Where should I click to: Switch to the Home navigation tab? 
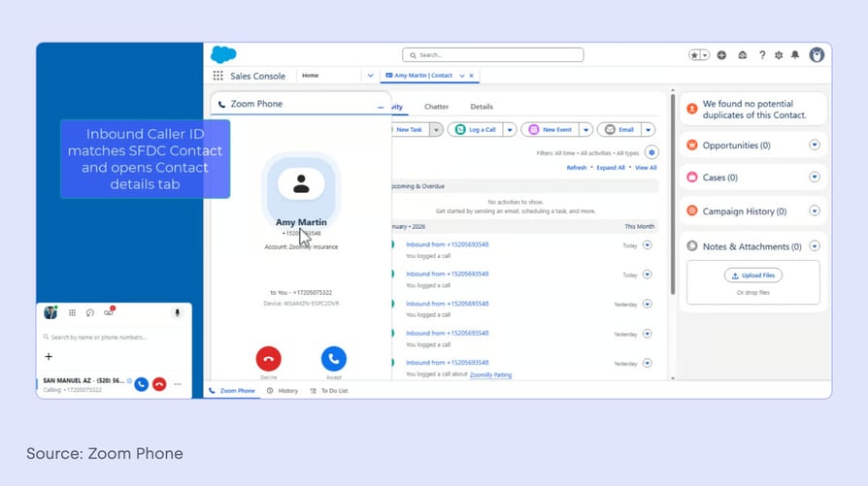tap(310, 76)
